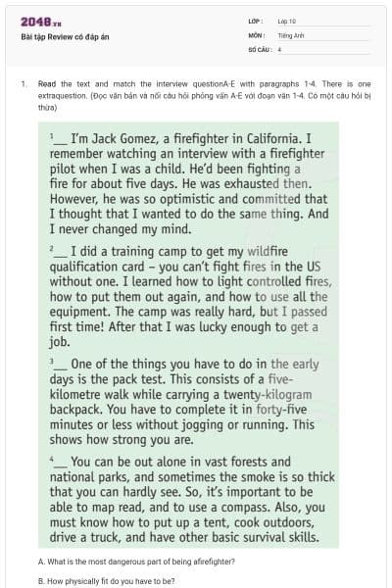This screenshot has height=588, width=392.
Task: Click question number 1 marker
Action: pos(24,84)
